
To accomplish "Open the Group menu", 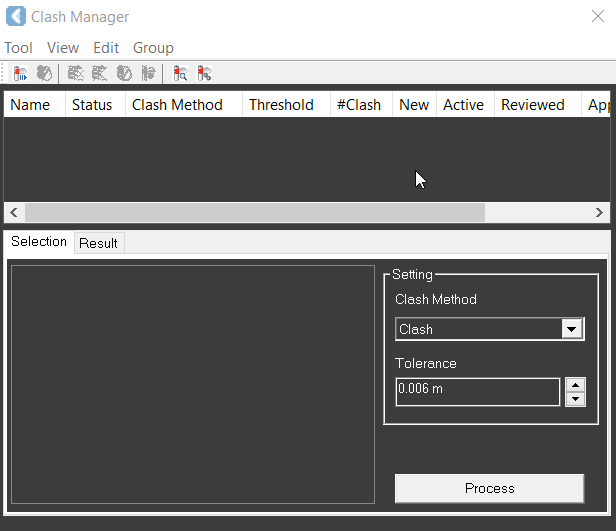I will (153, 48).
